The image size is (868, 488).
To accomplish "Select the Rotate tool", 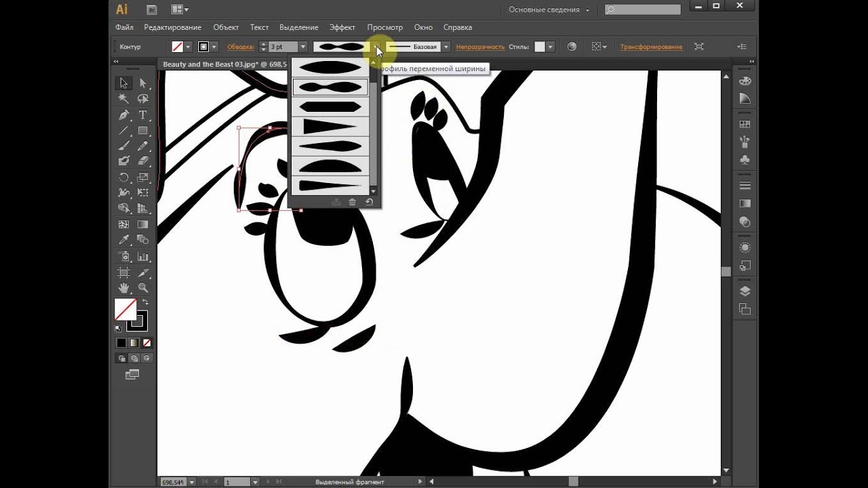I will pos(124,178).
